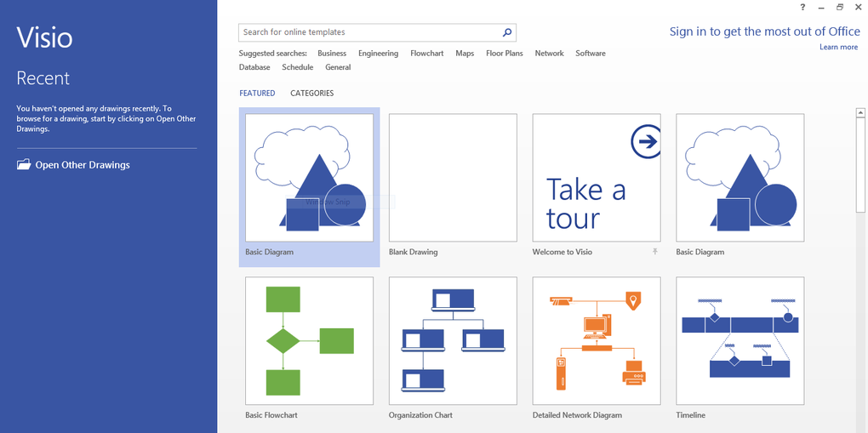Select the Software suggested search

click(x=590, y=54)
